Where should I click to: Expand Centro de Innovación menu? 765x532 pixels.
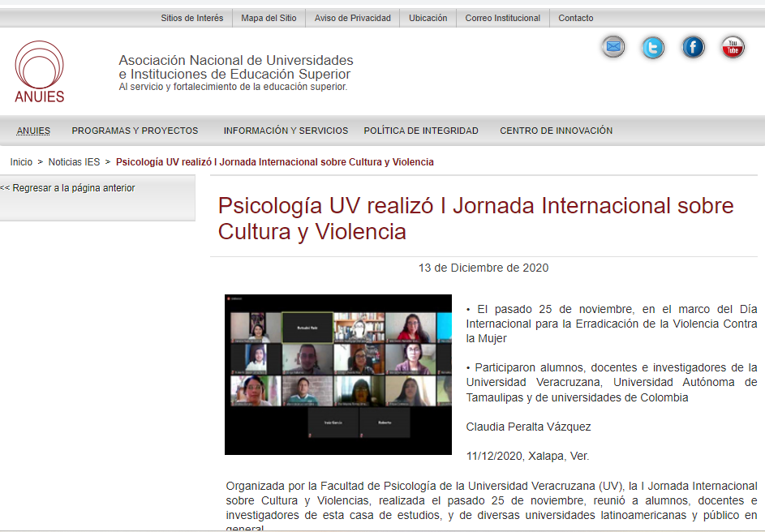point(556,131)
